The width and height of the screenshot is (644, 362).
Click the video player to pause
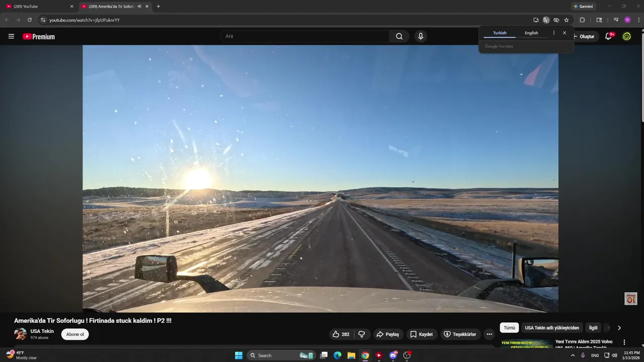(320, 178)
